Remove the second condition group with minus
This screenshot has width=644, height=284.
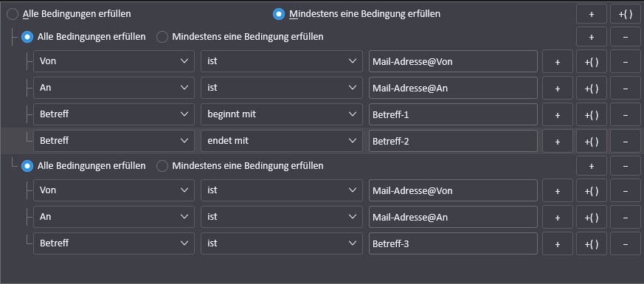pos(625,166)
